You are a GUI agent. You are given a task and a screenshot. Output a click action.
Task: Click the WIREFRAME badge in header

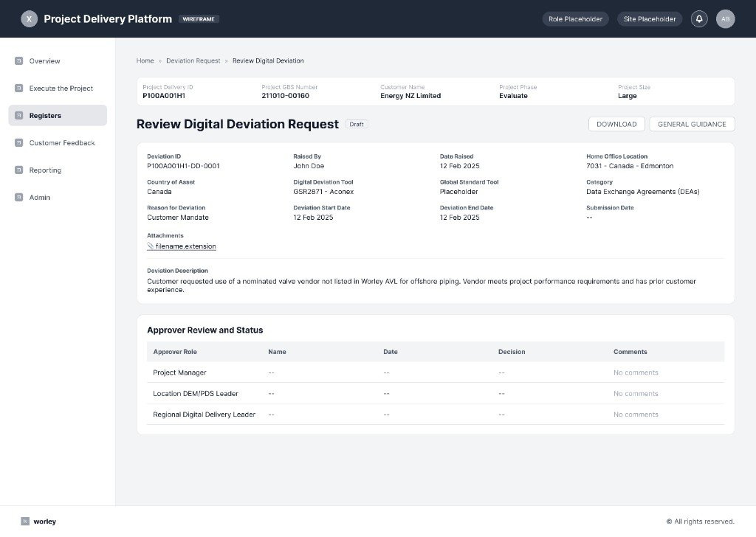click(x=199, y=18)
